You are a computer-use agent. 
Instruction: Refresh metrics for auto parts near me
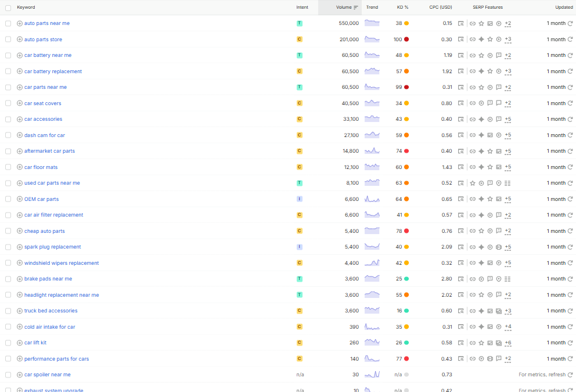(x=570, y=23)
